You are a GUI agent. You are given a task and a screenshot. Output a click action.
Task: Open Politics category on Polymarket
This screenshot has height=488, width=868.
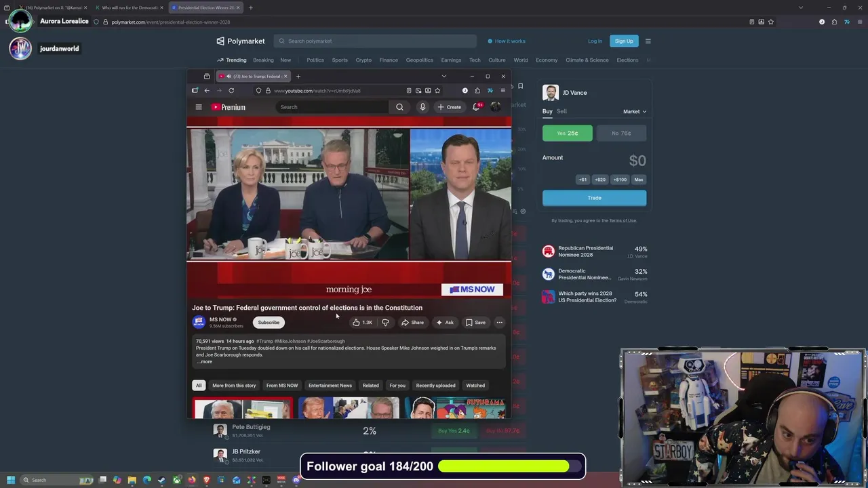[x=315, y=60]
